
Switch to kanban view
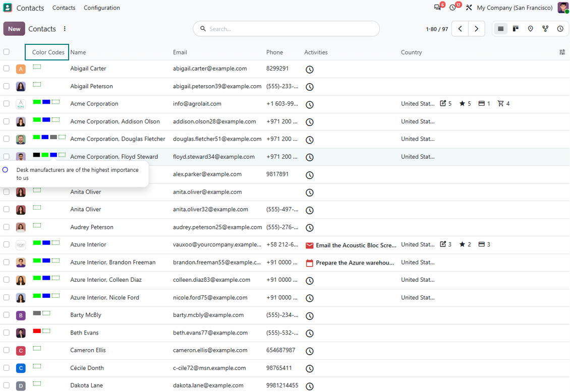click(x=516, y=29)
